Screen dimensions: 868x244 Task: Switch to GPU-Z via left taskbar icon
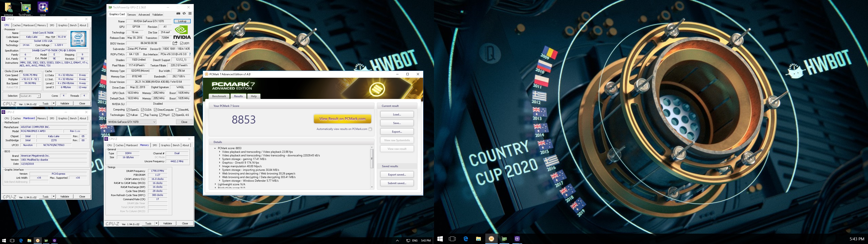point(46,241)
